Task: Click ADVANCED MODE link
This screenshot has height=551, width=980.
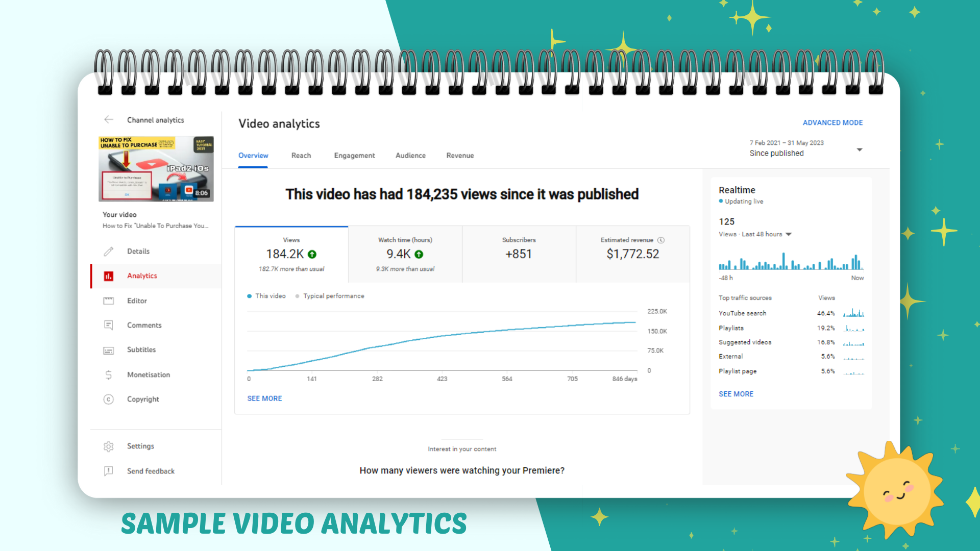Action: point(832,123)
